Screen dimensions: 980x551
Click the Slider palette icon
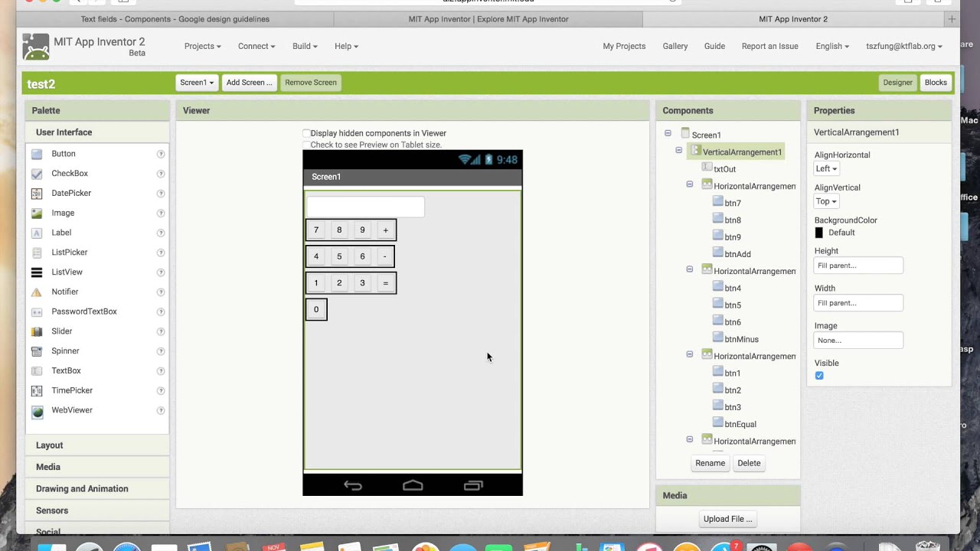[37, 331]
